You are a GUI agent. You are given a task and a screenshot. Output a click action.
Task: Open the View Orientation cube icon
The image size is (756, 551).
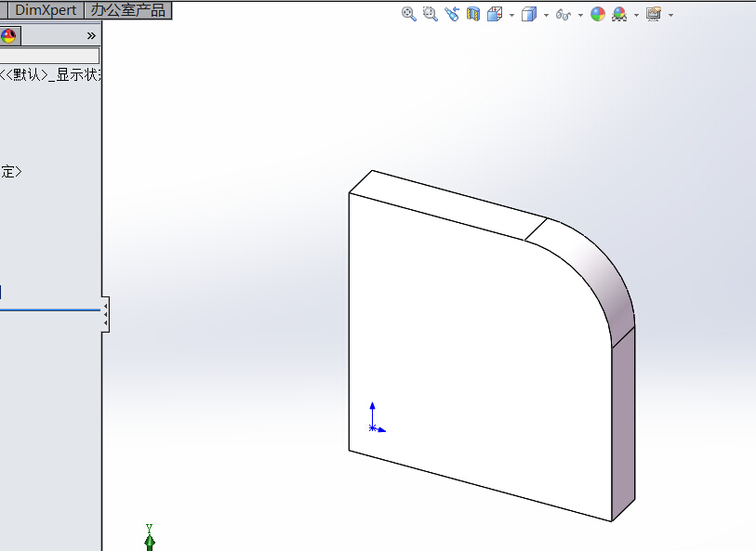click(x=495, y=14)
